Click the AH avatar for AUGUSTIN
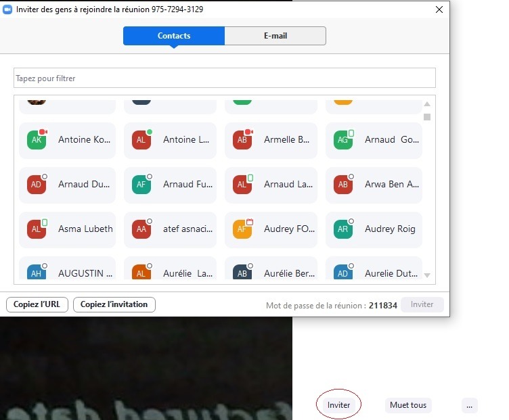 [x=37, y=273]
